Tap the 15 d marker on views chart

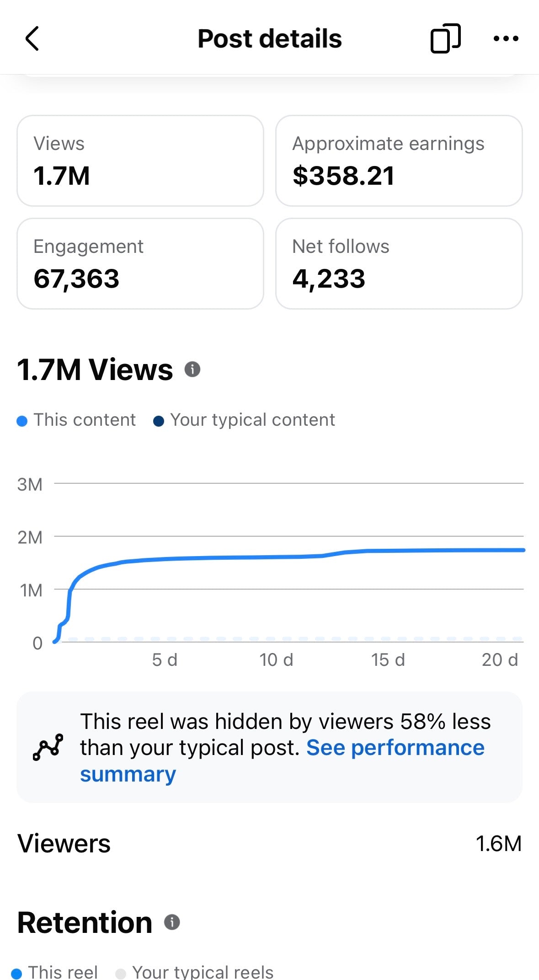pos(388,660)
